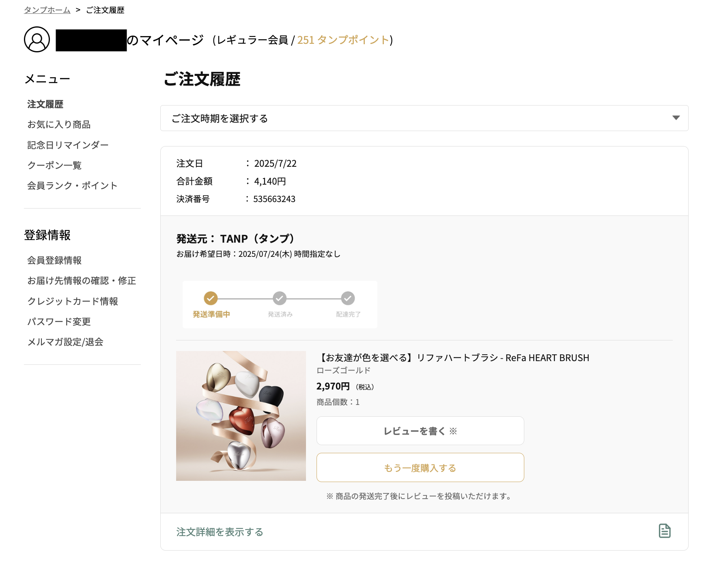
Task: Open 会員ランク・ポイント
Action: [72, 185]
